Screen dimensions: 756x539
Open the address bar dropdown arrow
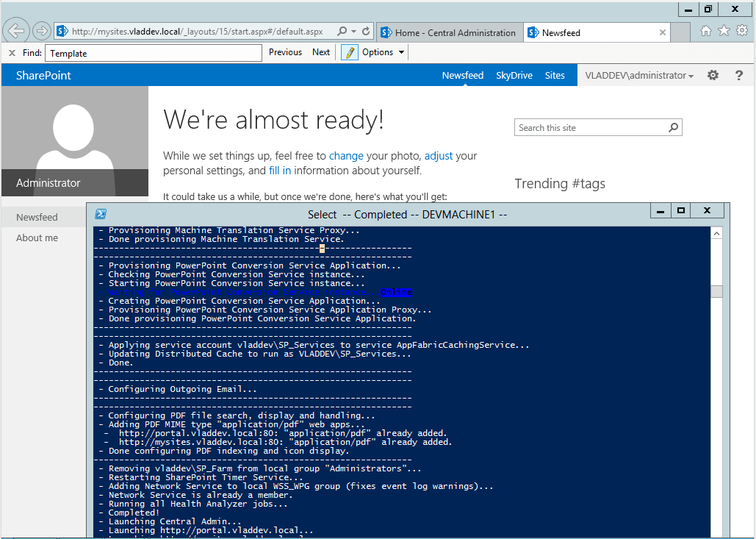point(354,32)
